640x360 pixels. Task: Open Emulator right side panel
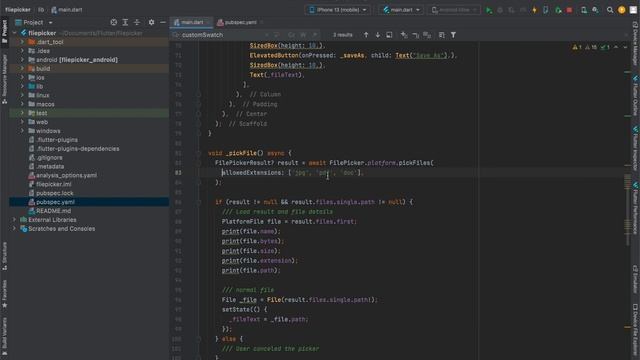pyautogui.click(x=636, y=279)
